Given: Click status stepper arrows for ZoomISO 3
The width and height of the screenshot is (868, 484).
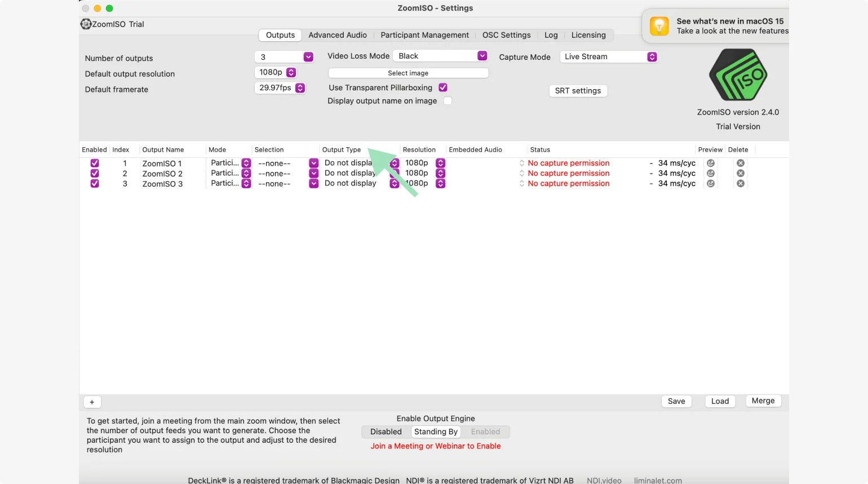Looking at the screenshot, I should (522, 183).
